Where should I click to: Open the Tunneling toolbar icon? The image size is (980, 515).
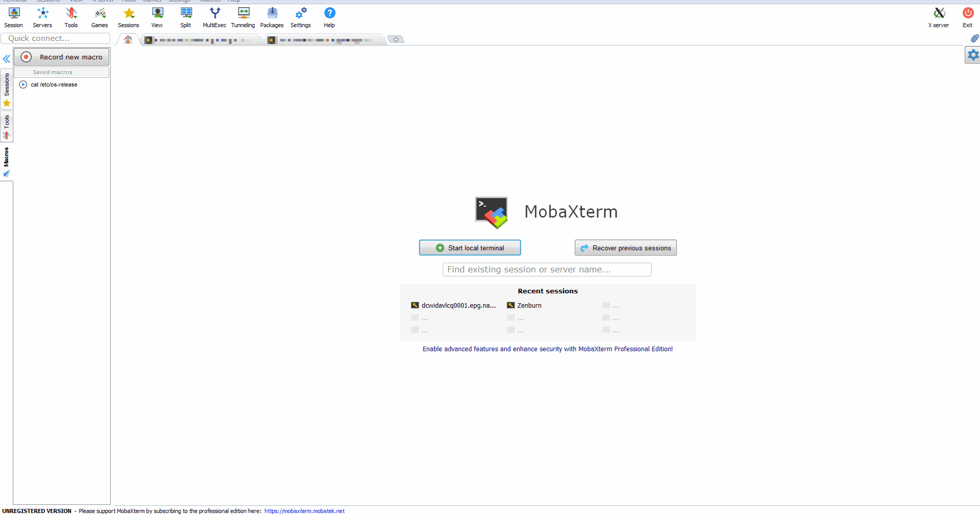(x=243, y=17)
